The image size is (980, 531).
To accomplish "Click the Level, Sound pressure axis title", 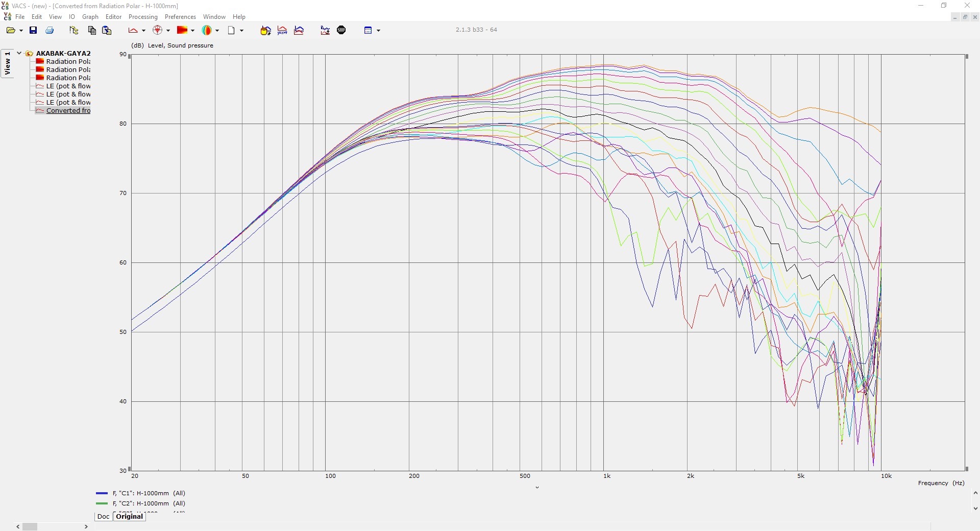I will click(x=181, y=45).
